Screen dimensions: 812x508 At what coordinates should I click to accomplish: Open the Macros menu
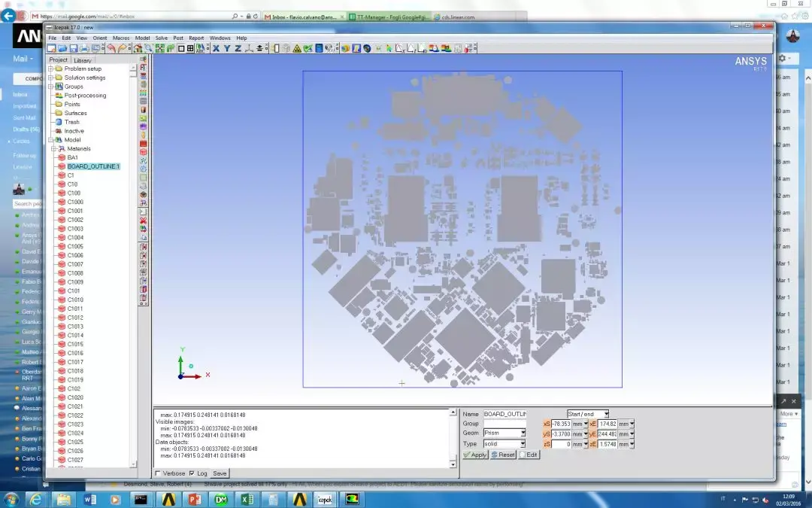pyautogui.click(x=121, y=38)
